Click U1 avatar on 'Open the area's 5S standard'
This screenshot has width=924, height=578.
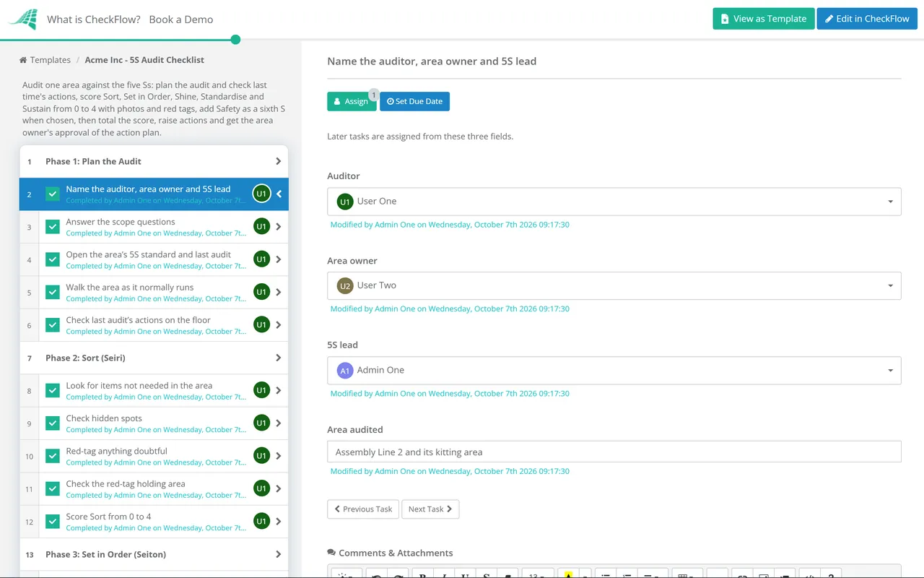tap(261, 259)
